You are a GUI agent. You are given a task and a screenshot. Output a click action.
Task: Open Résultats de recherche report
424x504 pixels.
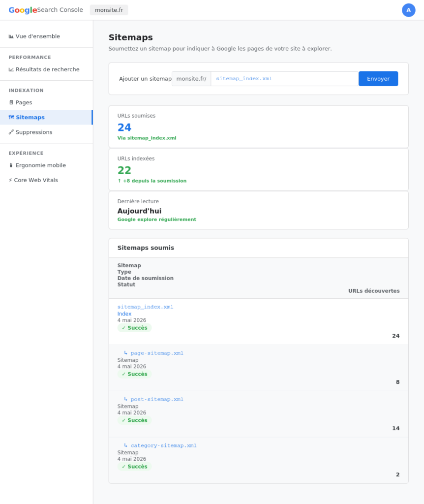click(x=46, y=69)
